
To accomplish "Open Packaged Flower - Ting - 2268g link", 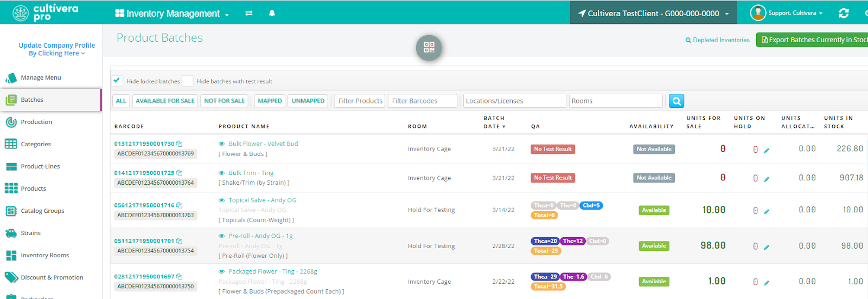I will pos(273,271).
